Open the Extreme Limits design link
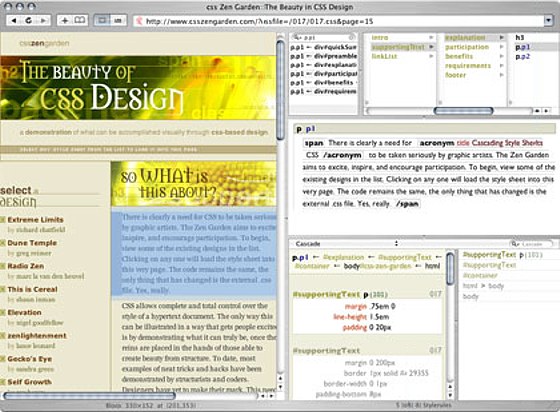 point(35,220)
